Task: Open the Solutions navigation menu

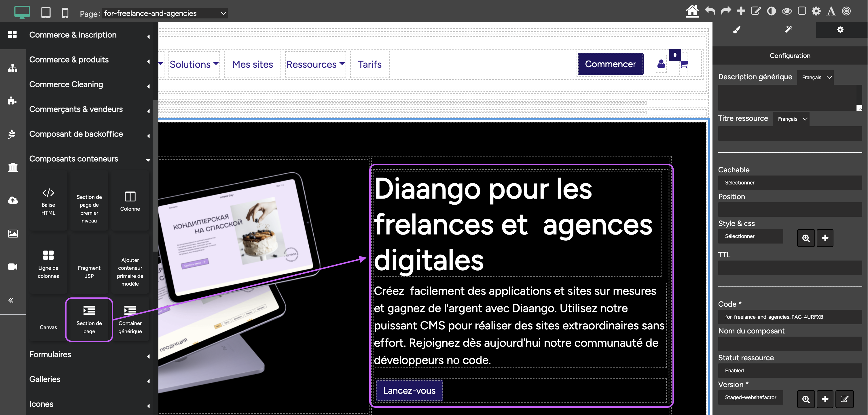Action: (194, 64)
